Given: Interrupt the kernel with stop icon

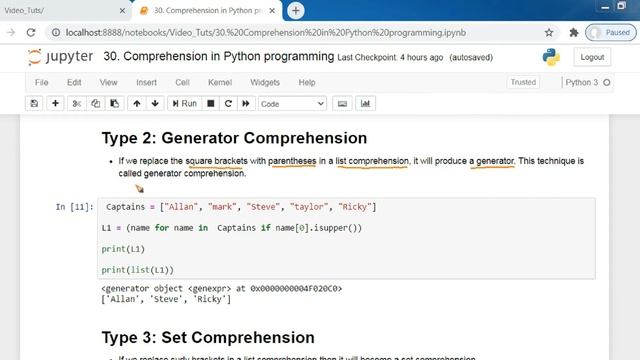Looking at the screenshot, I should pyautogui.click(x=211, y=104).
